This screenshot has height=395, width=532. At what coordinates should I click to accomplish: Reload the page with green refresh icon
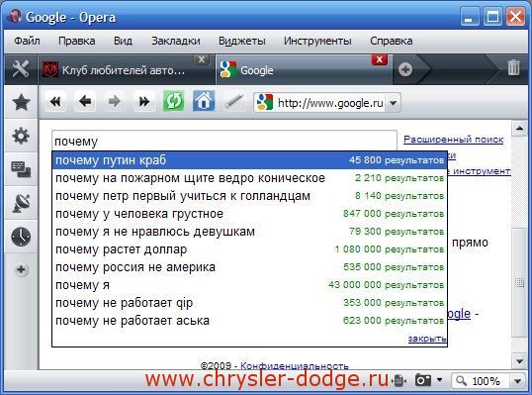[x=174, y=101]
